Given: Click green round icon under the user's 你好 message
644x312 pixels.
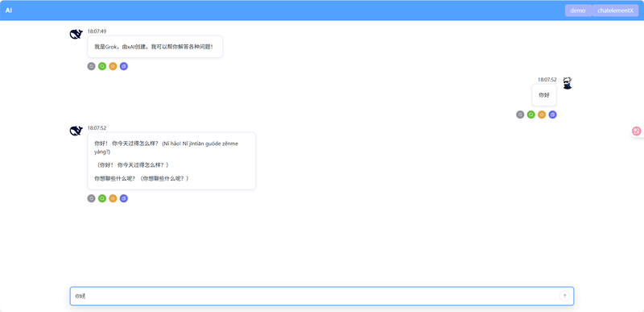Looking at the screenshot, I should pyautogui.click(x=531, y=114).
